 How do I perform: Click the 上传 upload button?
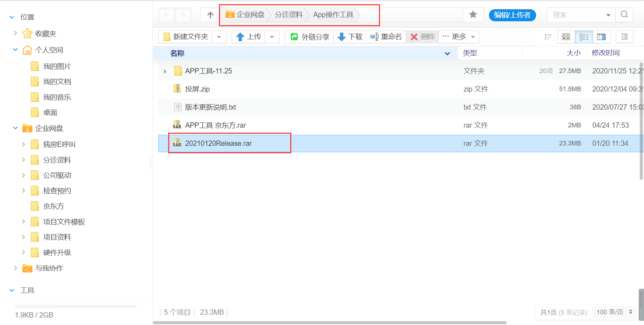tap(248, 37)
